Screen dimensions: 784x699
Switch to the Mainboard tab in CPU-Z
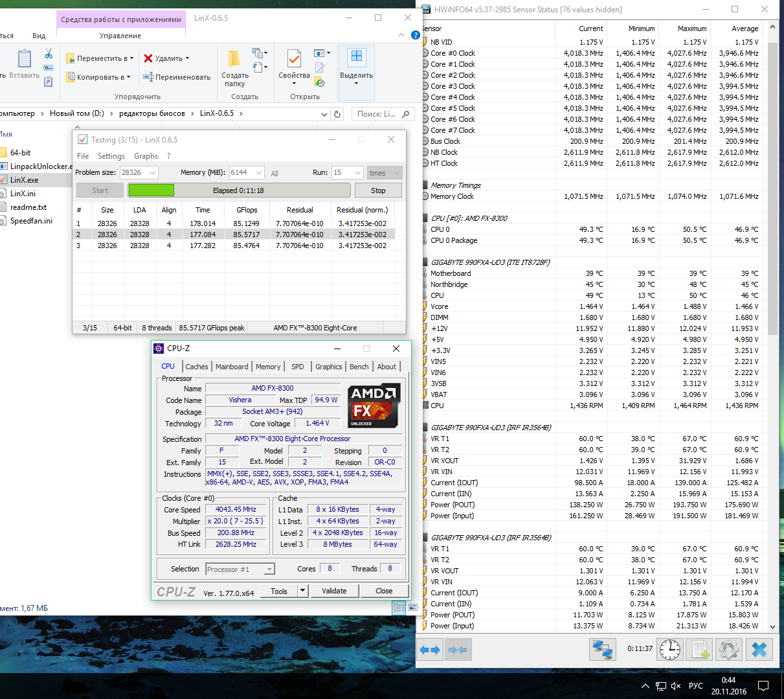coord(232,367)
